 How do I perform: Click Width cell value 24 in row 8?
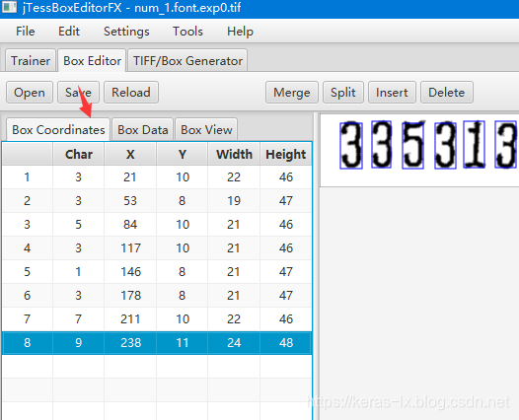234,343
